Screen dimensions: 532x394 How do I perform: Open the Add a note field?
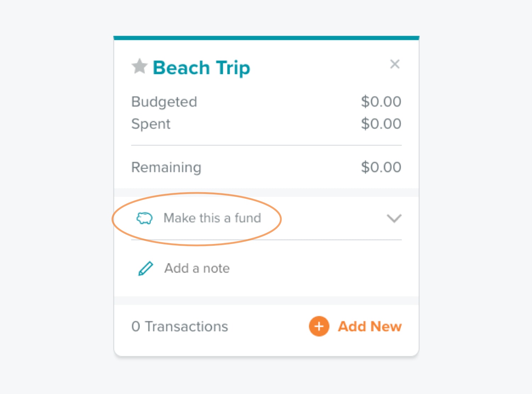click(197, 268)
